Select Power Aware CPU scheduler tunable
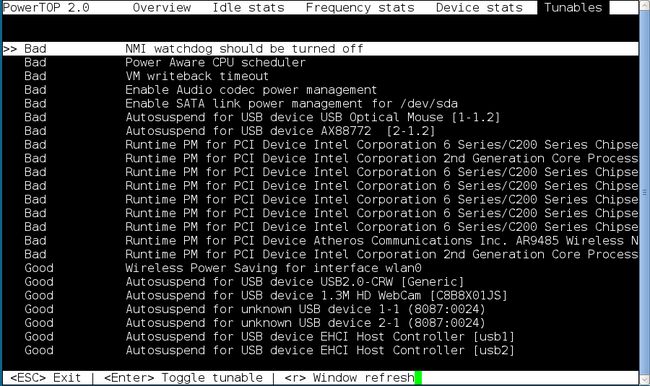Viewport: 650px width, 386px height. (x=320, y=62)
